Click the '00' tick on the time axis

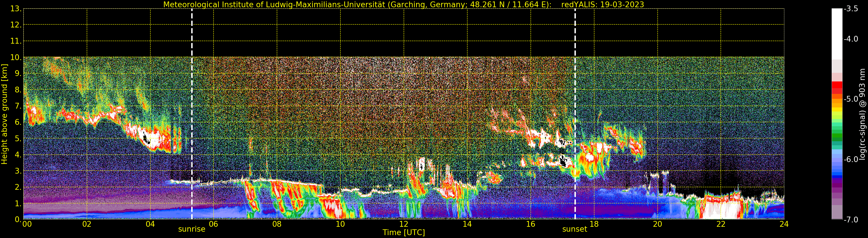(x=27, y=224)
